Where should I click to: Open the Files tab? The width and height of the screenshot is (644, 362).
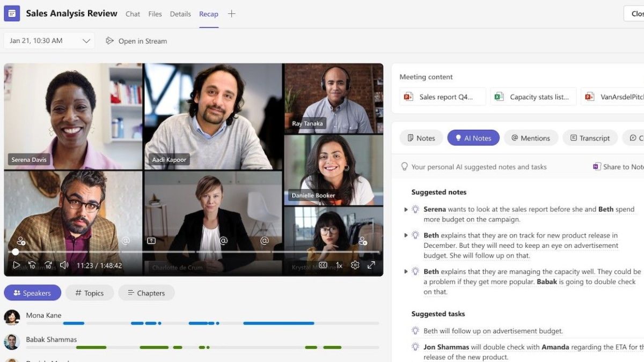[155, 14]
